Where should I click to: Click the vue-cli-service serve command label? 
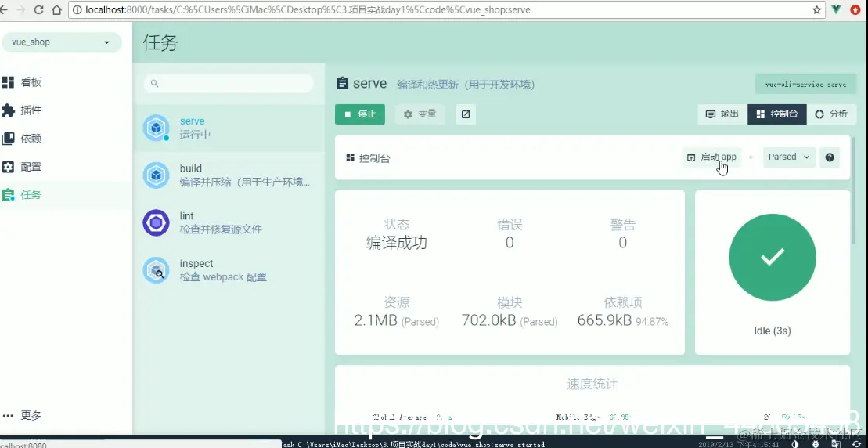pos(805,85)
